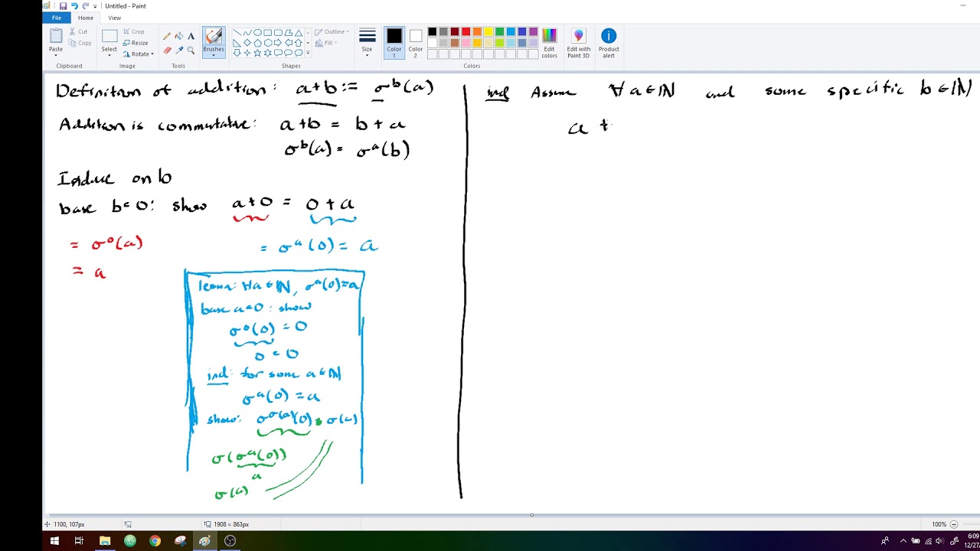980x551 pixels.
Task: Pick the yellow color swatch
Action: click(x=488, y=32)
